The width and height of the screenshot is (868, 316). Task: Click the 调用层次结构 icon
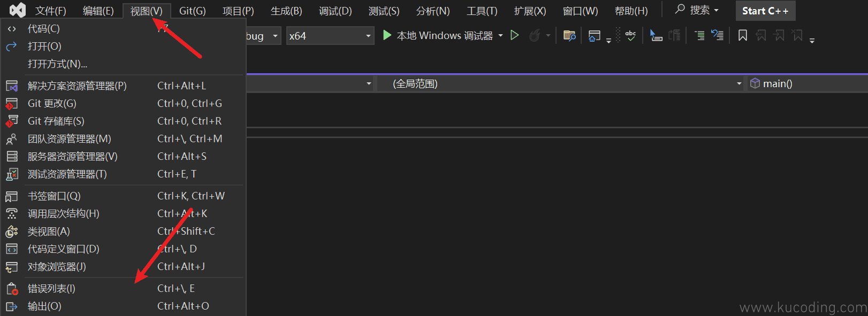(12, 214)
